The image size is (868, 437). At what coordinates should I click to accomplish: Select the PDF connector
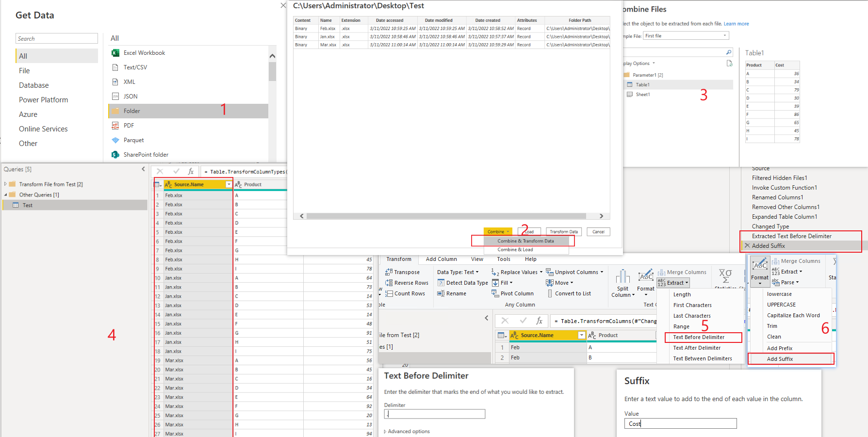pyautogui.click(x=129, y=126)
